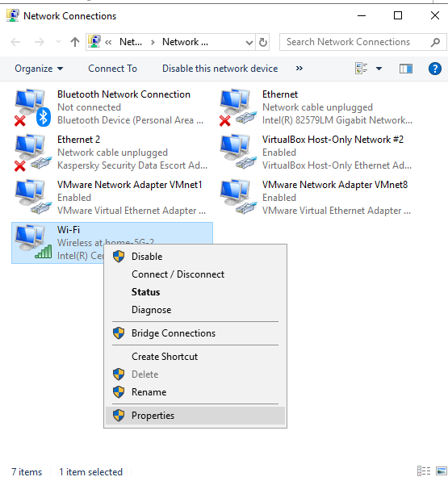
Task: Select Status in the context menu
Action: click(195, 292)
